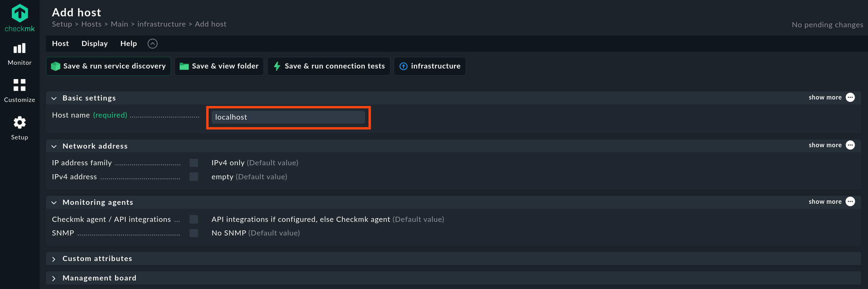Collapse the menu bar with the circled up-arrow
This screenshot has width=868, height=289.
152,44
